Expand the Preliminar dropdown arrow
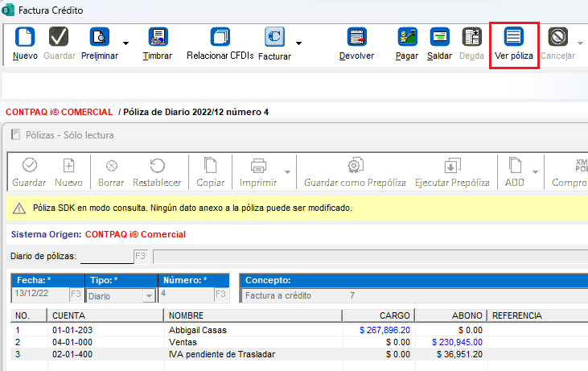 [x=125, y=43]
